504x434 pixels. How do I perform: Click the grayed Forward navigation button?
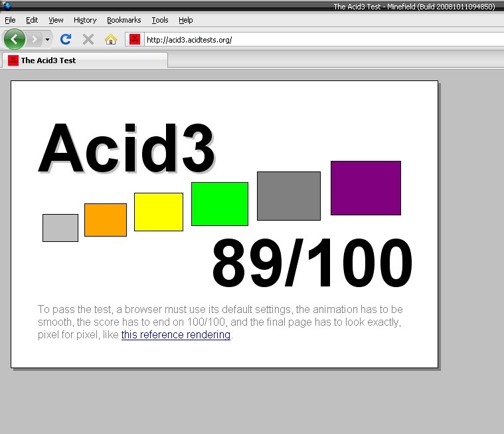34,40
